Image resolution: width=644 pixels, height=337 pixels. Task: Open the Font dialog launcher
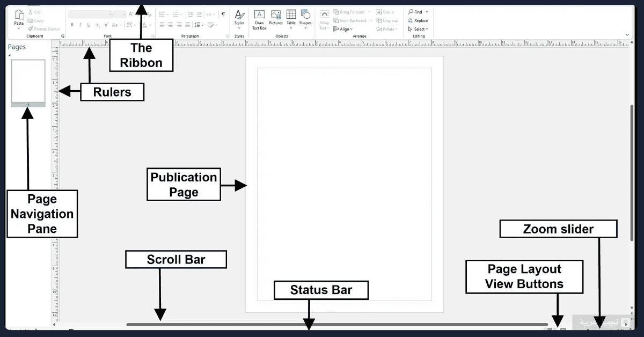[152, 36]
